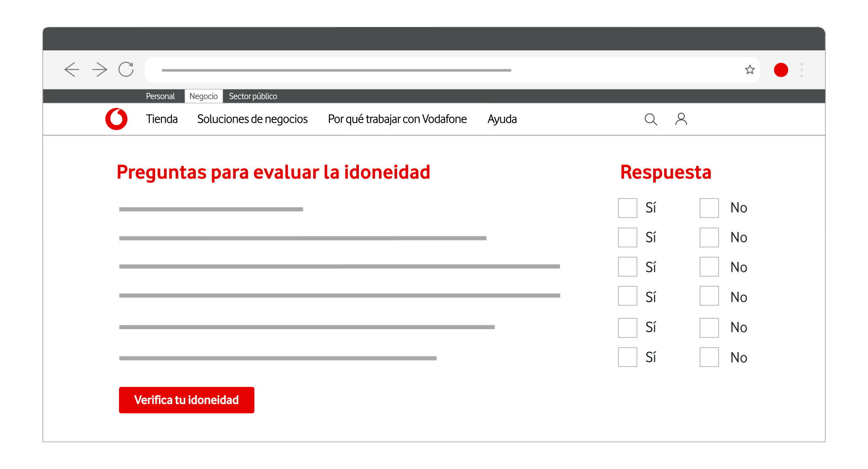Check No for the second question
Image resolution: width=868 pixels, height=469 pixels.
709,238
